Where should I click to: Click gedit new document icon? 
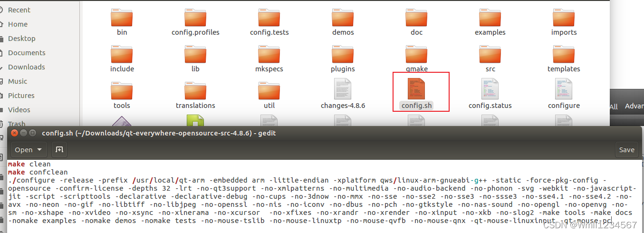click(59, 149)
